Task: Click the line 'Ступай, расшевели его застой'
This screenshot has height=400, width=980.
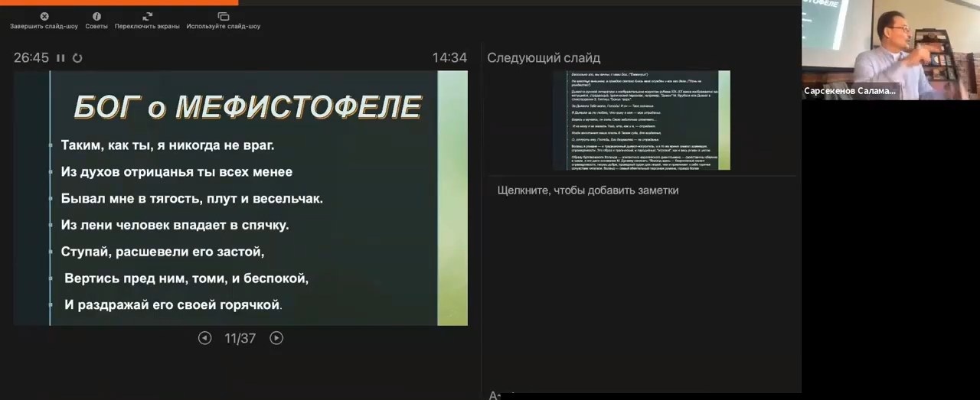Action: 162,252
